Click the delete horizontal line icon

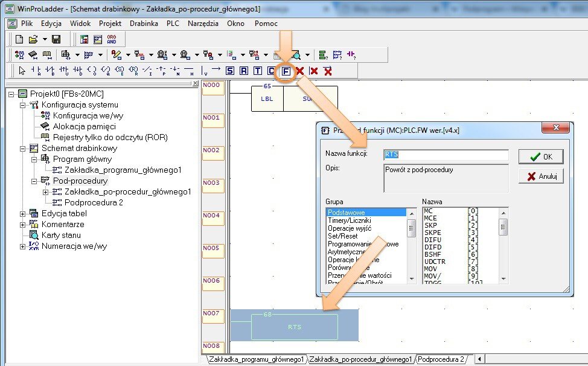328,71
